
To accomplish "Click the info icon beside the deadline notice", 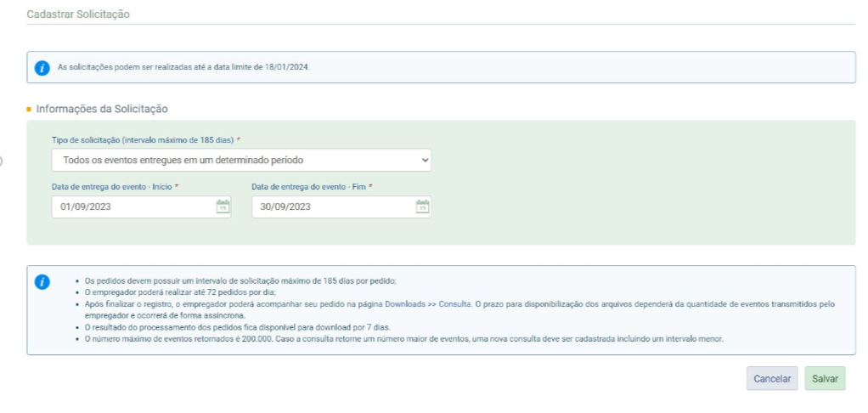I will [x=42, y=67].
